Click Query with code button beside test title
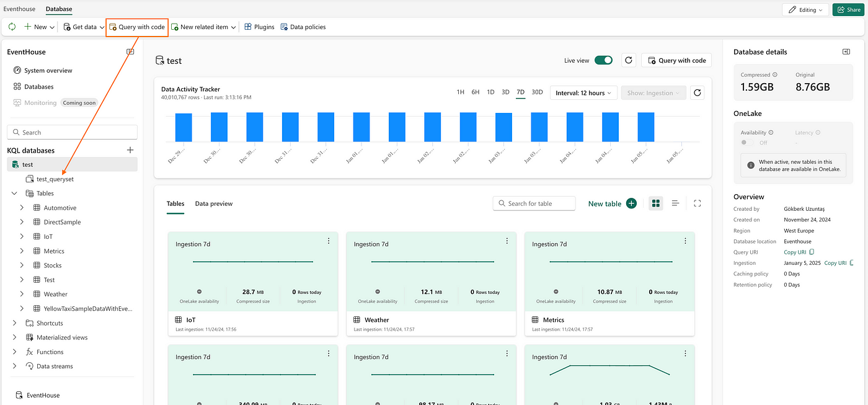The height and width of the screenshot is (405, 868). [x=676, y=60]
